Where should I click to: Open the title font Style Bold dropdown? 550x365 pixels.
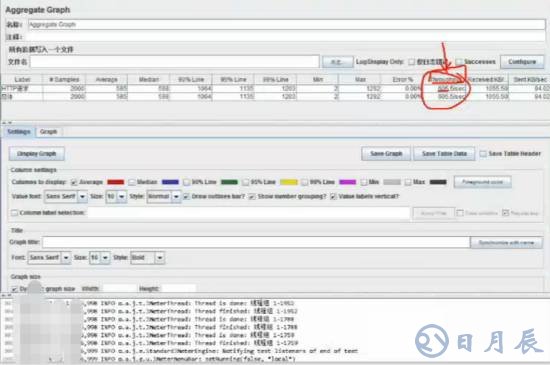point(147,258)
